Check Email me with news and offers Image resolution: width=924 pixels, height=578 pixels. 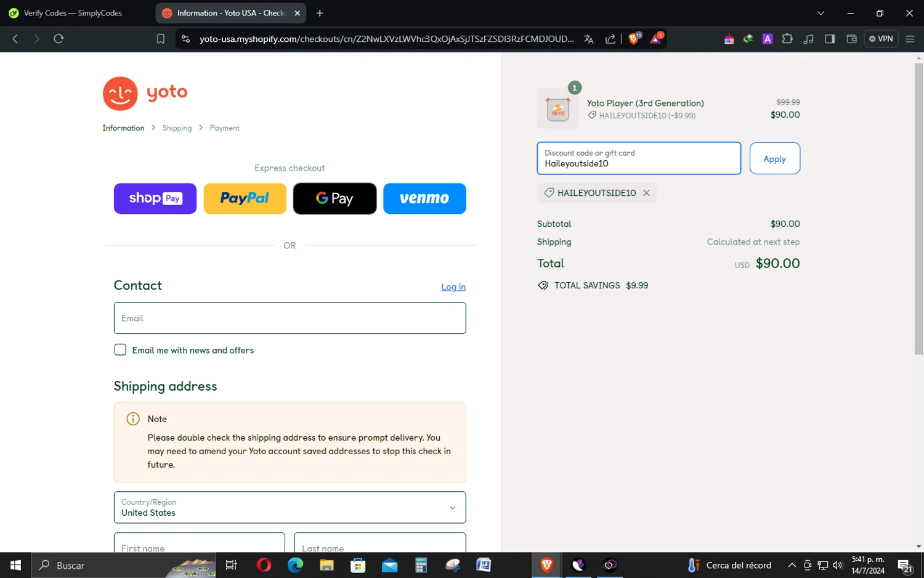click(x=120, y=349)
